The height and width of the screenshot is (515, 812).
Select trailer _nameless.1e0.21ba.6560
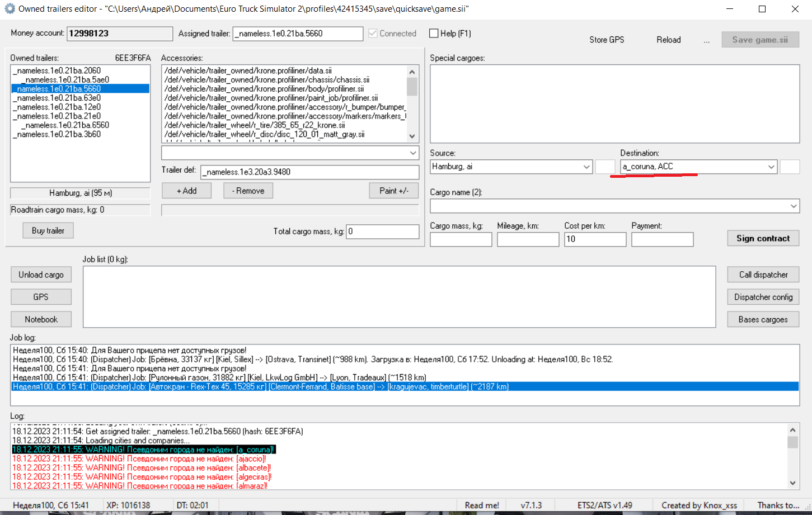tap(81, 125)
